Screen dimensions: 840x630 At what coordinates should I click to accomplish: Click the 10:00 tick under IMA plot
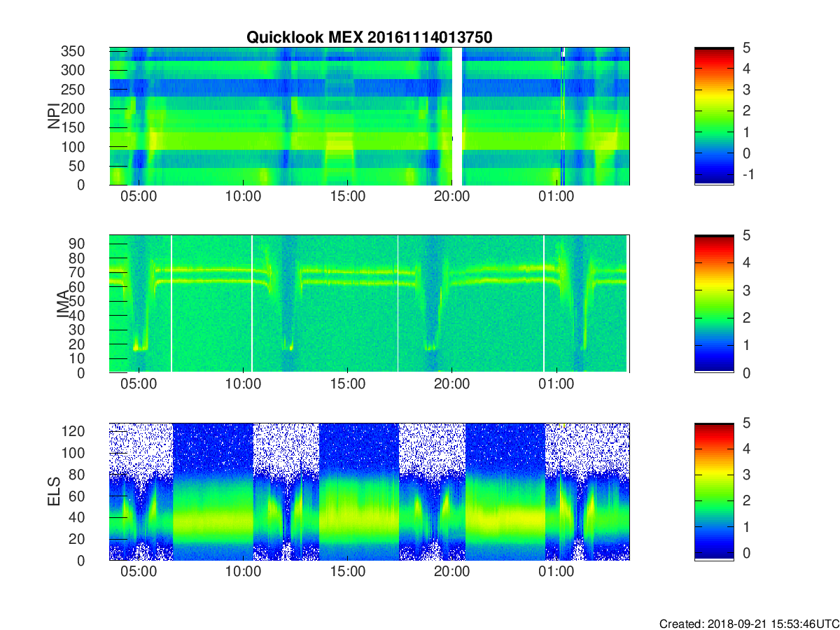pos(244,384)
